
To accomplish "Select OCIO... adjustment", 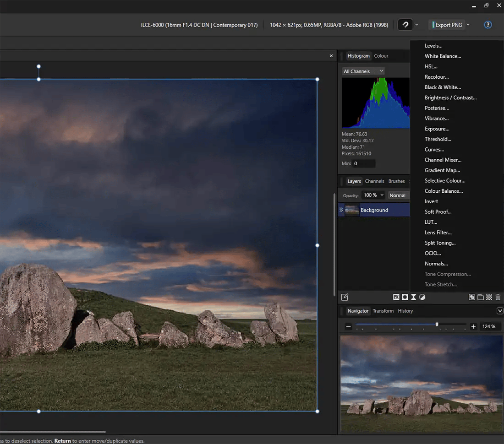I will click(x=433, y=253).
